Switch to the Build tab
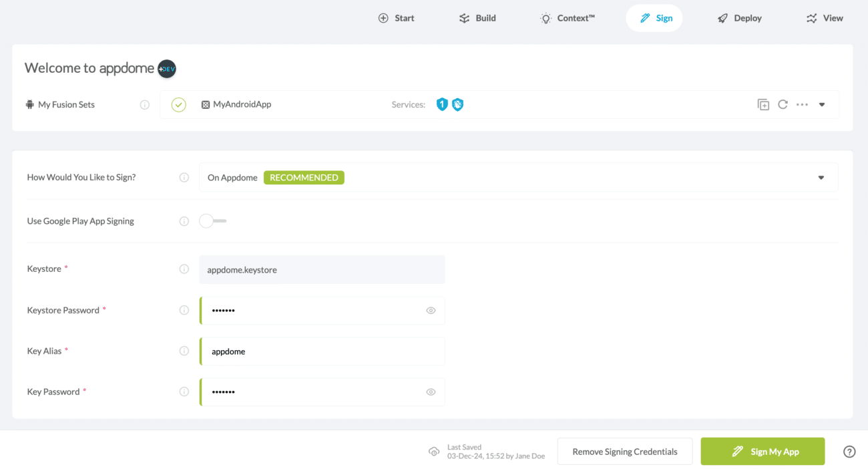 (477, 18)
